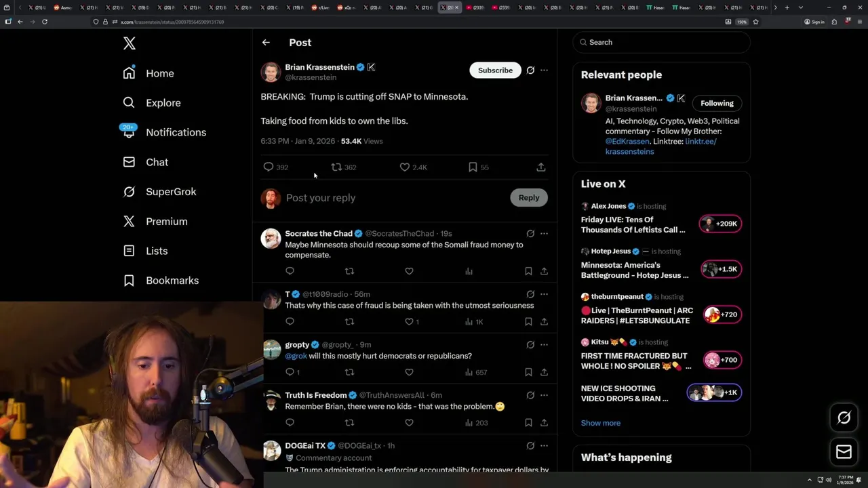Viewport: 868px width, 488px height.
Task: Click Sign in in browser toolbar
Action: (814, 22)
